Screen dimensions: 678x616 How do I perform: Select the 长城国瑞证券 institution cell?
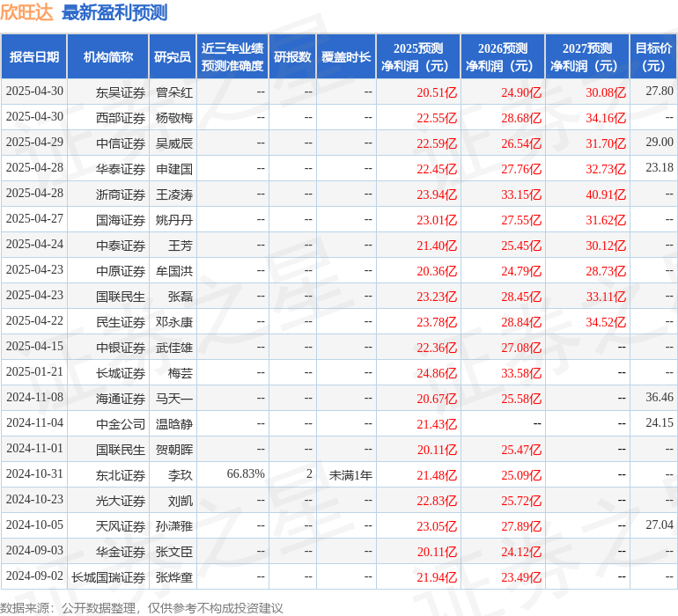pyautogui.click(x=108, y=577)
